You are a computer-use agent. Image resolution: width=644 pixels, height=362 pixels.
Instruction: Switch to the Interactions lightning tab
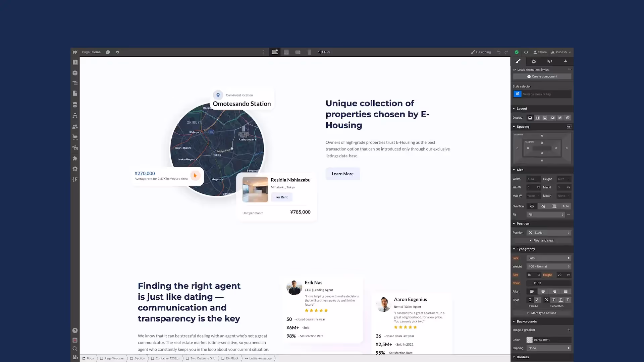pos(566,61)
